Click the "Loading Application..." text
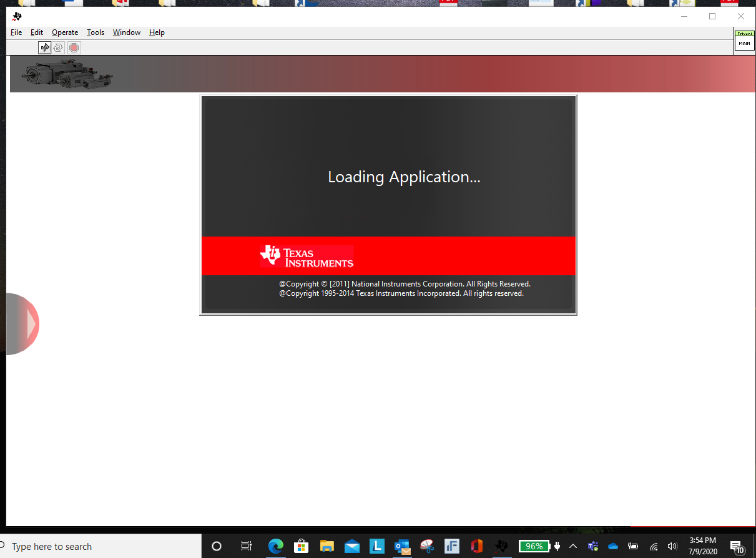Screen dimensions: 756x558 coord(404,177)
